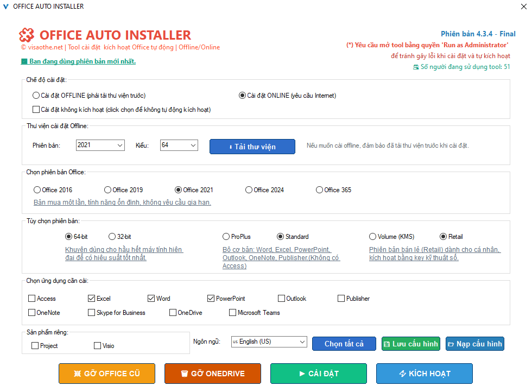Click the GỠ OFFICE CŨ button
The height and width of the screenshot is (392, 532).
107,374
